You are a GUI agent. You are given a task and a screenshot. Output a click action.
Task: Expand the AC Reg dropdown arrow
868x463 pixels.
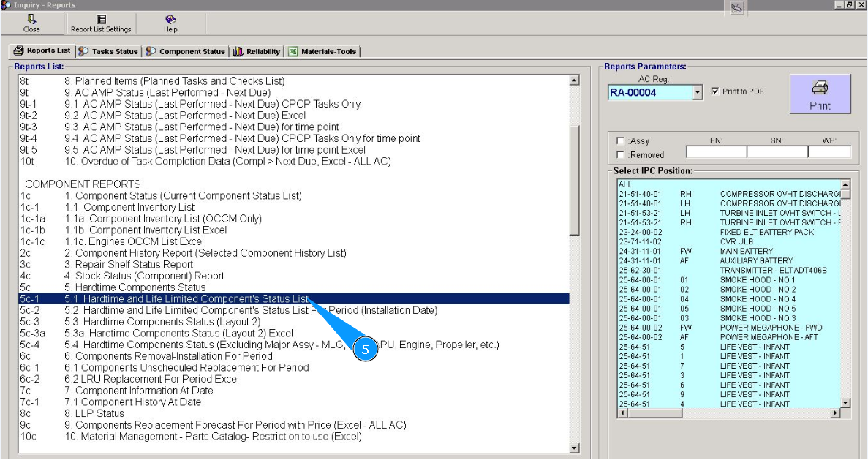coord(698,92)
